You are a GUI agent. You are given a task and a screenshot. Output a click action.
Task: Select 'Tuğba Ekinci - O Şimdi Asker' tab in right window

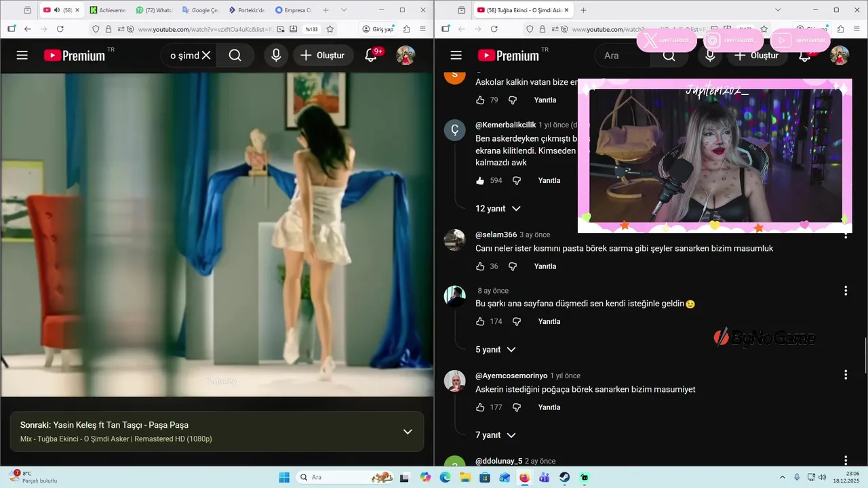(x=522, y=10)
